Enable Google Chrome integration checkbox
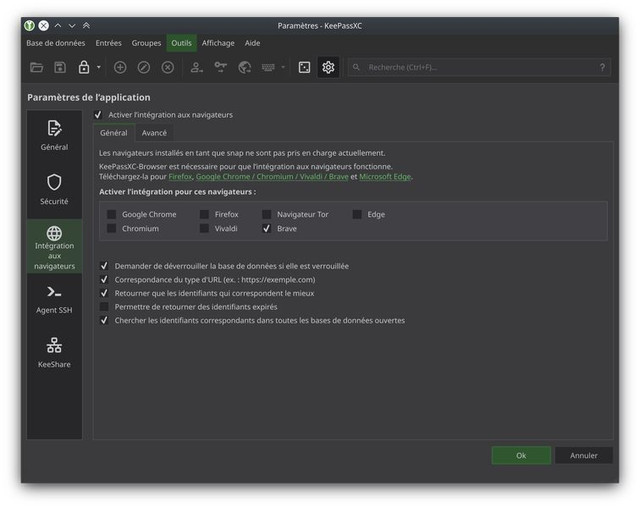 111,214
